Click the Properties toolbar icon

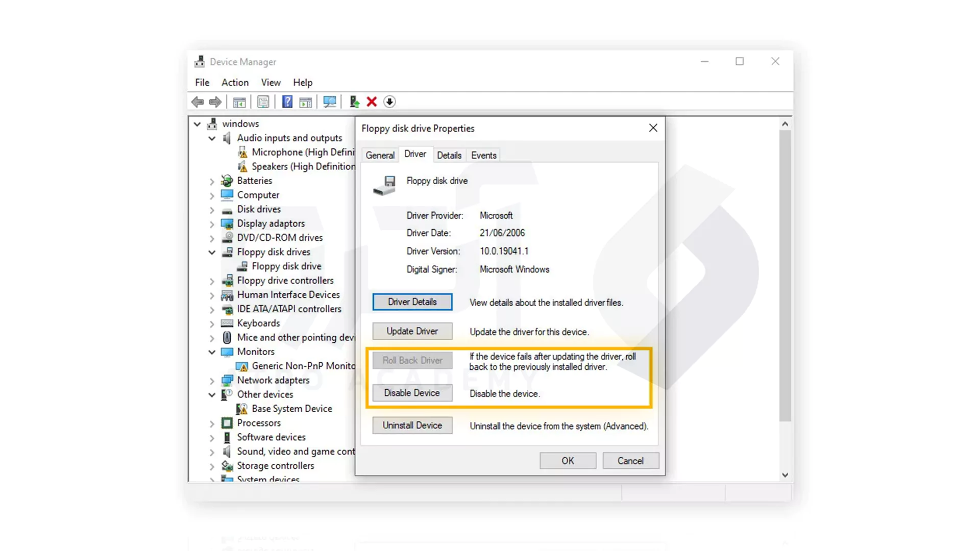tap(263, 102)
